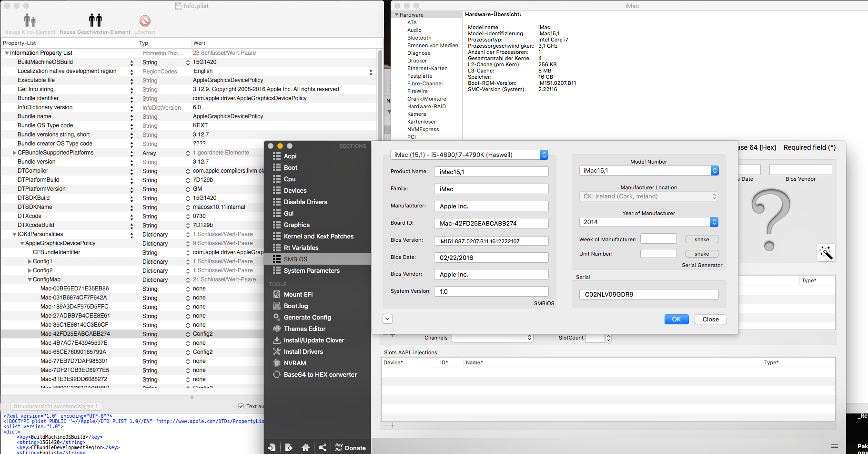Click the Neues Geschwister-Element toolbar icon
This screenshot has width=868, height=454.
95,21
